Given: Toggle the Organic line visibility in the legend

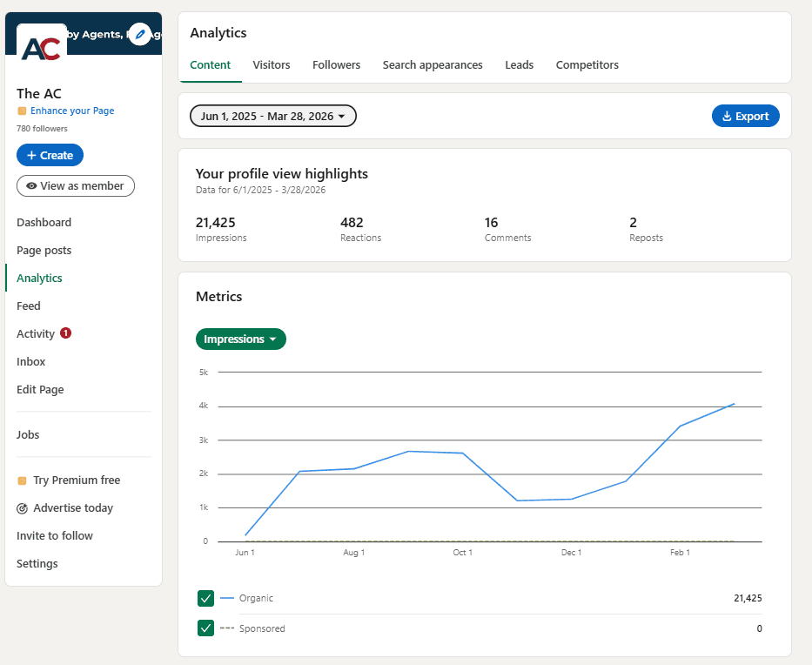Looking at the screenshot, I should pyautogui.click(x=206, y=598).
